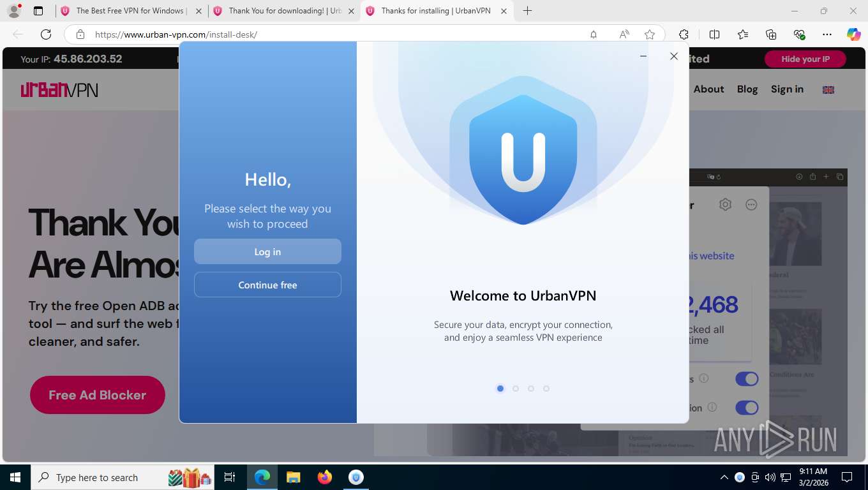
Task: Add page to favorites star
Action: point(650,34)
